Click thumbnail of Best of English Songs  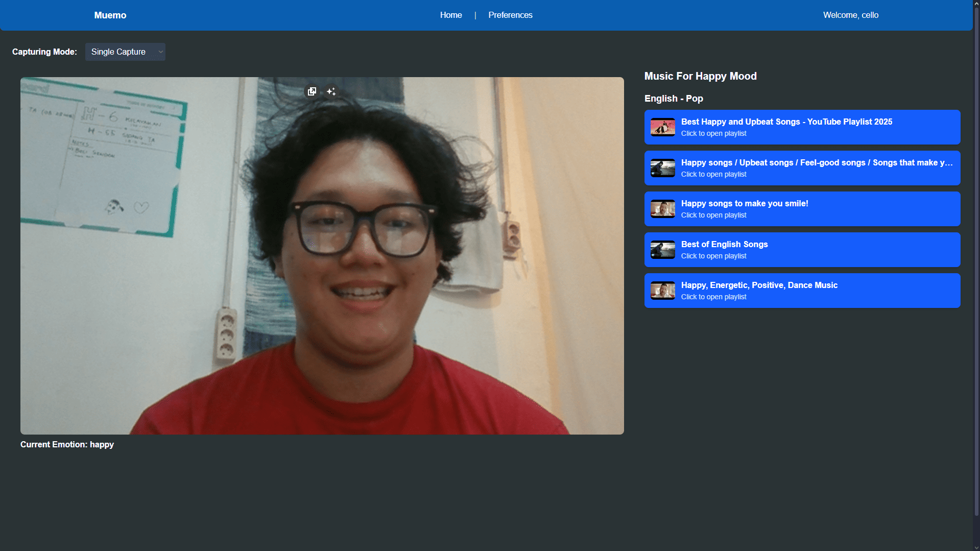coord(662,250)
